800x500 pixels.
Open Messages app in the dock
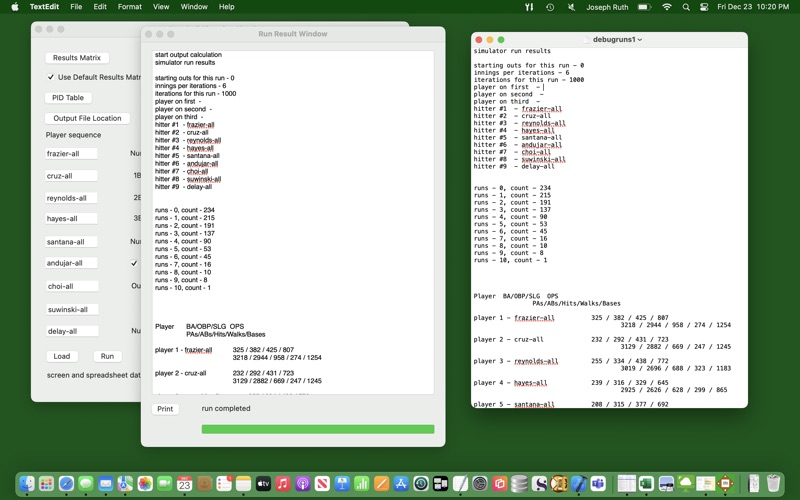click(x=86, y=483)
